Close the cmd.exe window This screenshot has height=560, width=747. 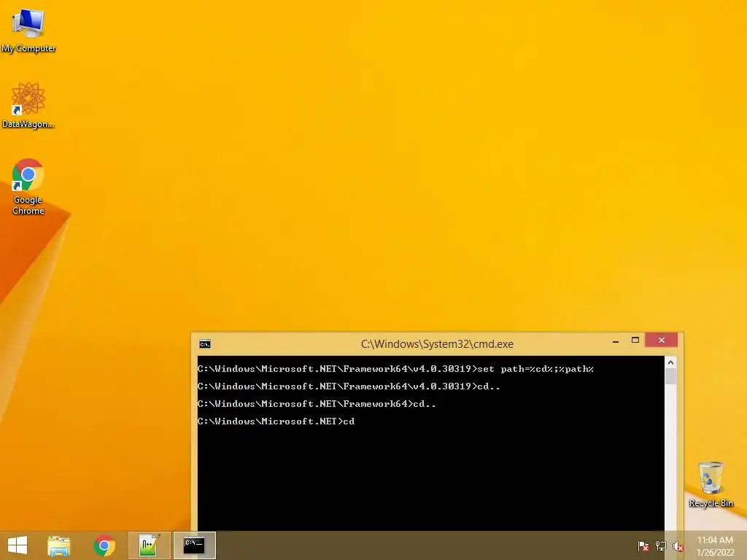pyautogui.click(x=661, y=340)
